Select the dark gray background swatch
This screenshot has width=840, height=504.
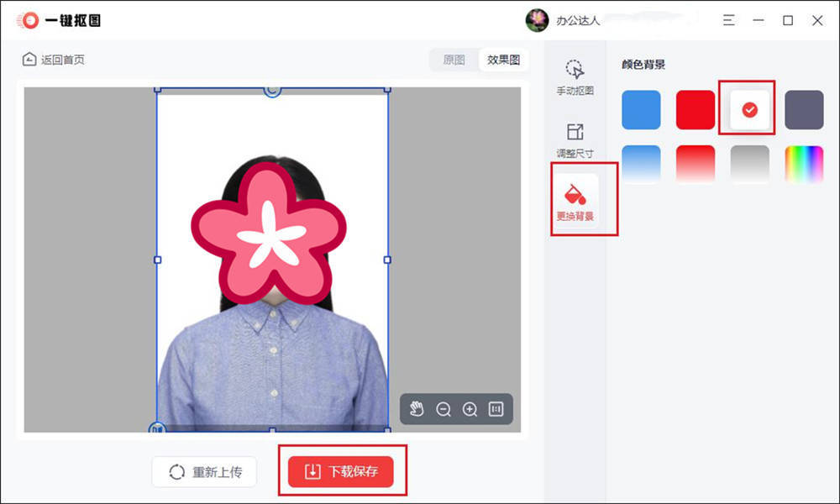[x=803, y=109]
